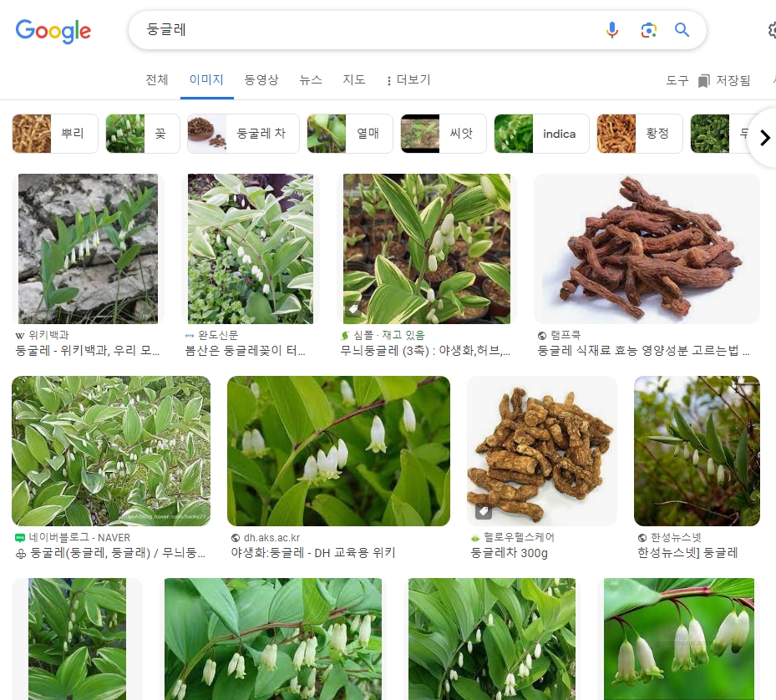
Task: Start a voice search with the microphone icon
Action: (x=612, y=30)
